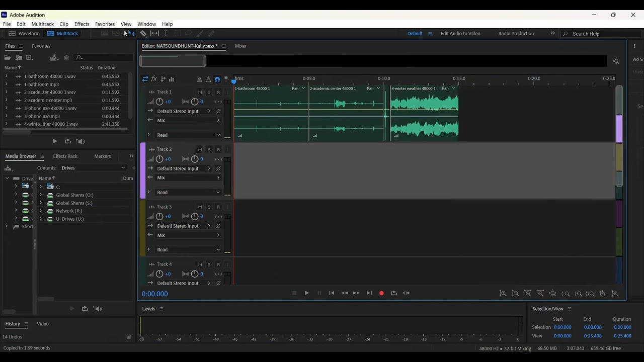This screenshot has height=362, width=644.
Task: Select the Radio Production workspace
Action: [x=516, y=34]
